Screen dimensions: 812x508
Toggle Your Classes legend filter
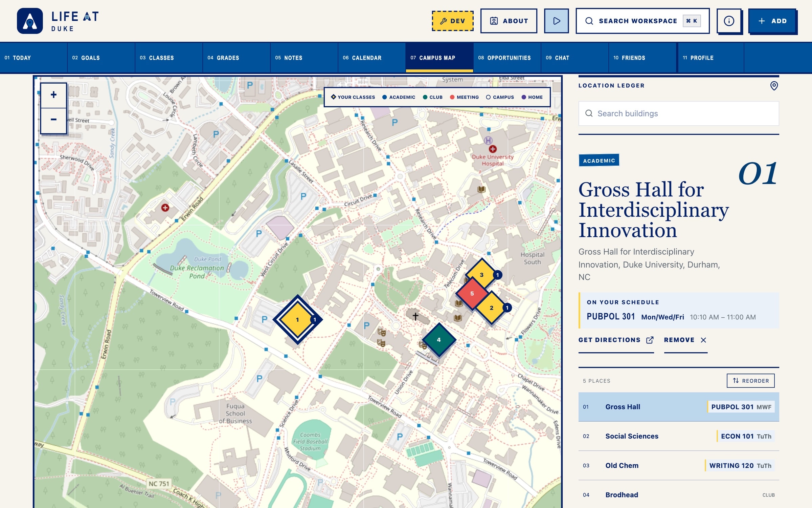(x=353, y=97)
